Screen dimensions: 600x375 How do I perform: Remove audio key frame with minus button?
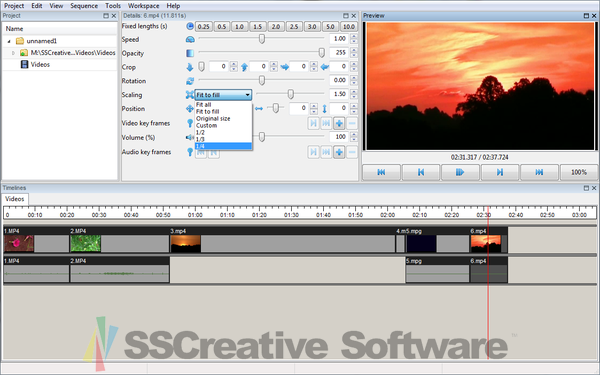tap(352, 152)
